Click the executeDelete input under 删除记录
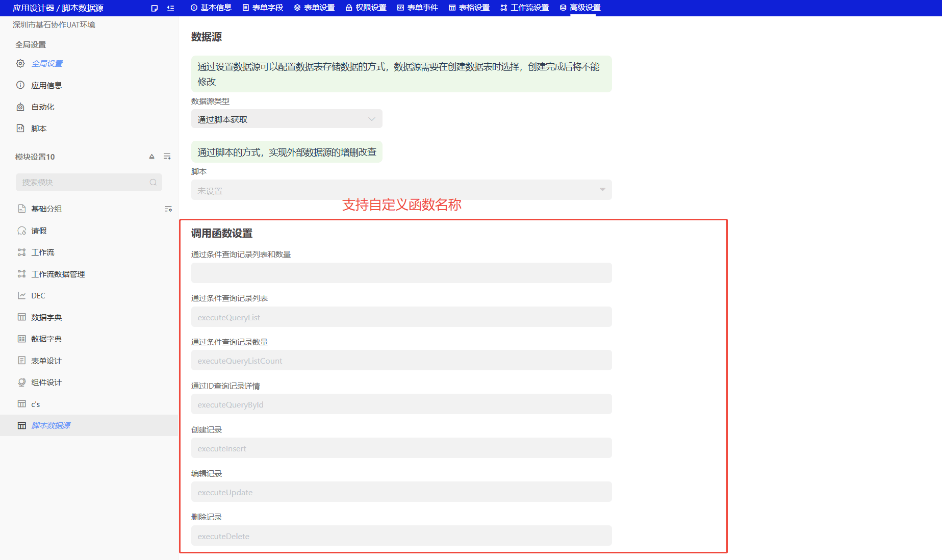 [x=401, y=536]
